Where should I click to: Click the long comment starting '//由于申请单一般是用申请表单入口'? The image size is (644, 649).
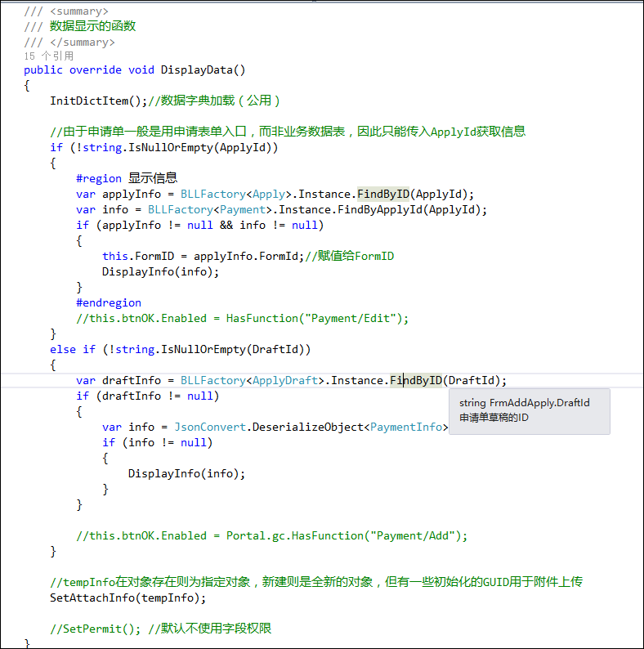click(288, 132)
